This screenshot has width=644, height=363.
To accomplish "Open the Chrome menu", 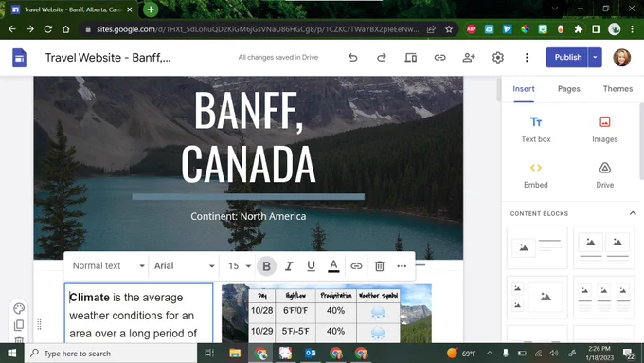I will tap(632, 29).
